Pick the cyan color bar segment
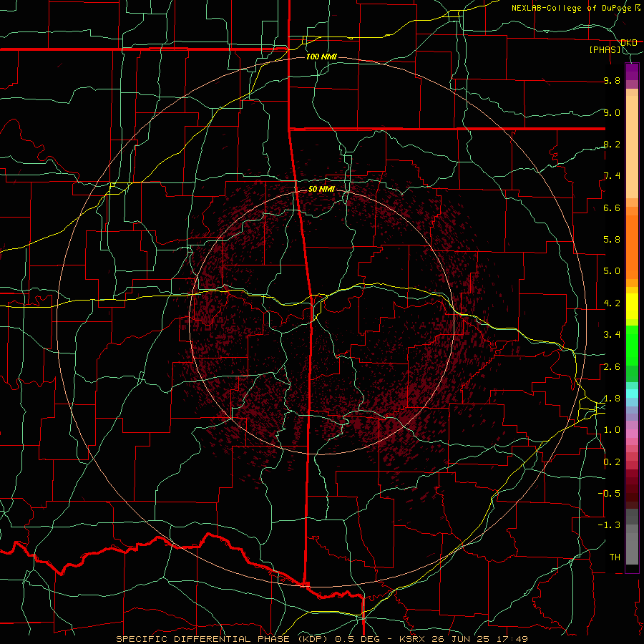Viewport: 644px width, 644px height. click(x=632, y=394)
